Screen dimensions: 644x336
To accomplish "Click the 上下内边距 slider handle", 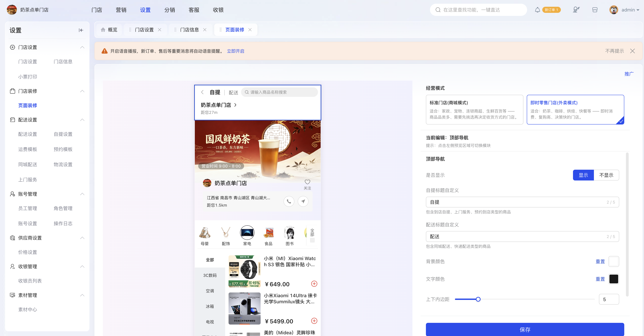I will (478, 299).
